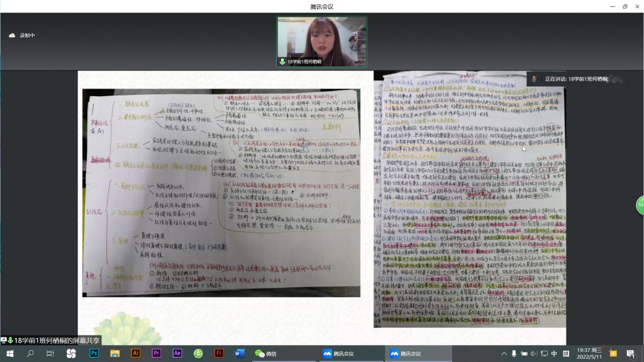The image size is (644, 362).
Task: Open the Adobe Flash taskbar icon
Action: [x=219, y=353]
